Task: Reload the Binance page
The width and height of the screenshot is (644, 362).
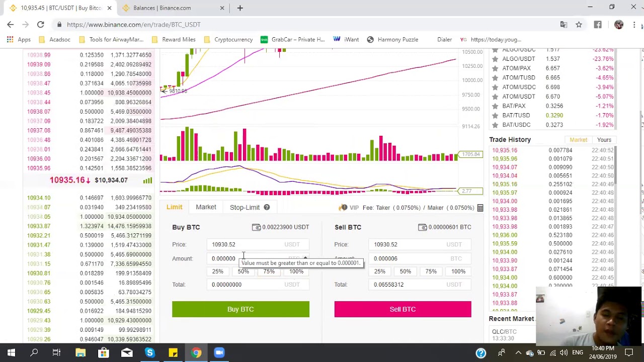Action: click(x=41, y=25)
